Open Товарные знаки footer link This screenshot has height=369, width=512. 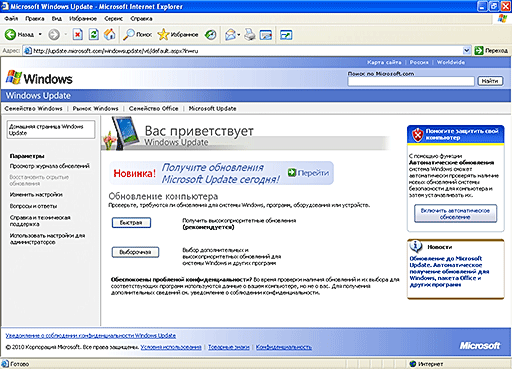coord(229,347)
